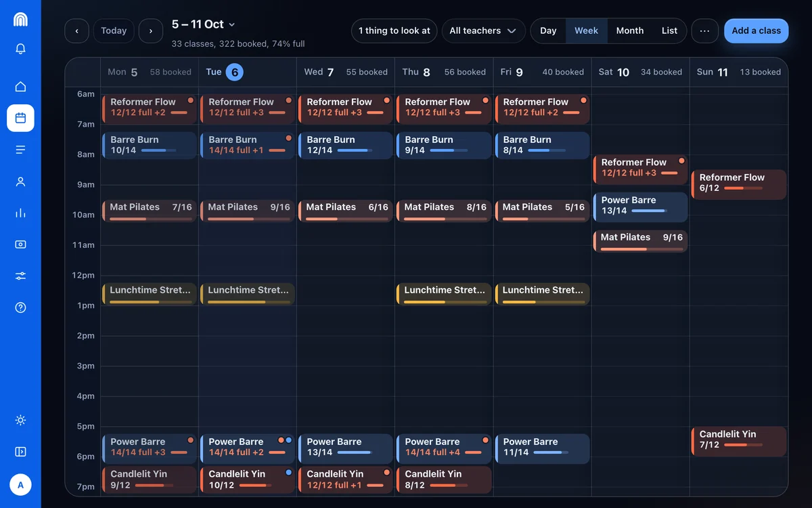Open notifications bell in the sidebar

click(x=20, y=49)
